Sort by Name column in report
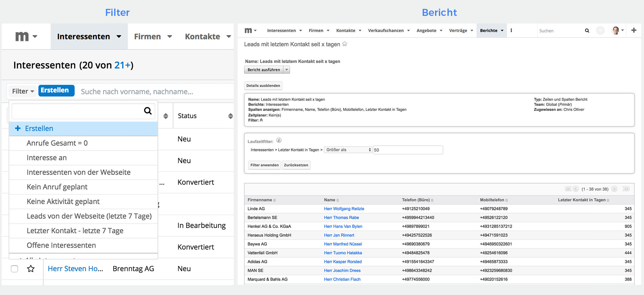Screen dimensions: 644x295 click(338, 200)
